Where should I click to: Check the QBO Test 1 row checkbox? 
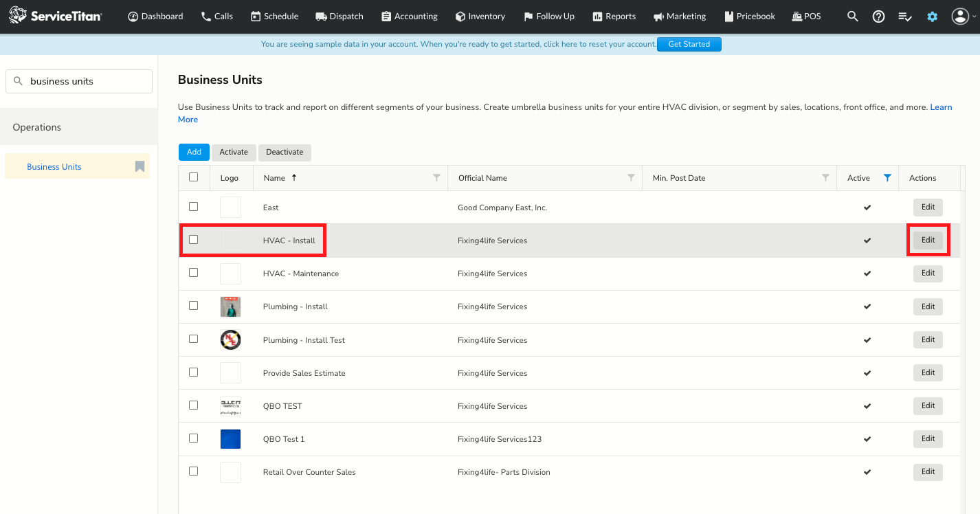[x=193, y=438]
